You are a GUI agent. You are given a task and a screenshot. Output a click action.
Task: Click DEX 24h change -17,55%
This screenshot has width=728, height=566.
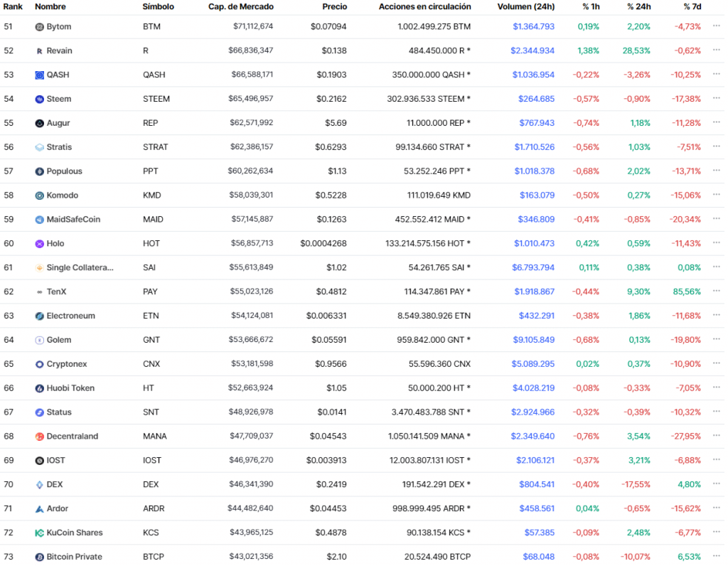point(636,485)
